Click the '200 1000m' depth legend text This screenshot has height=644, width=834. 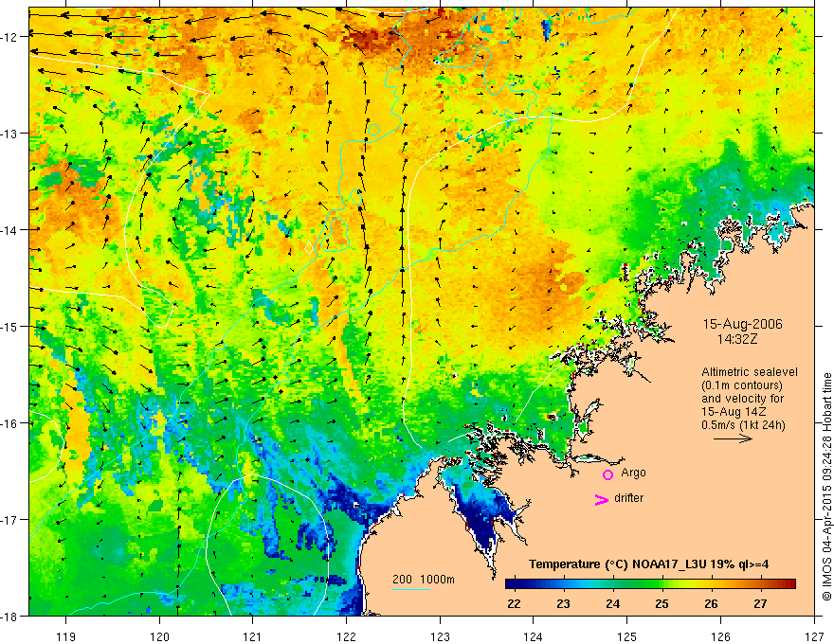click(x=424, y=580)
